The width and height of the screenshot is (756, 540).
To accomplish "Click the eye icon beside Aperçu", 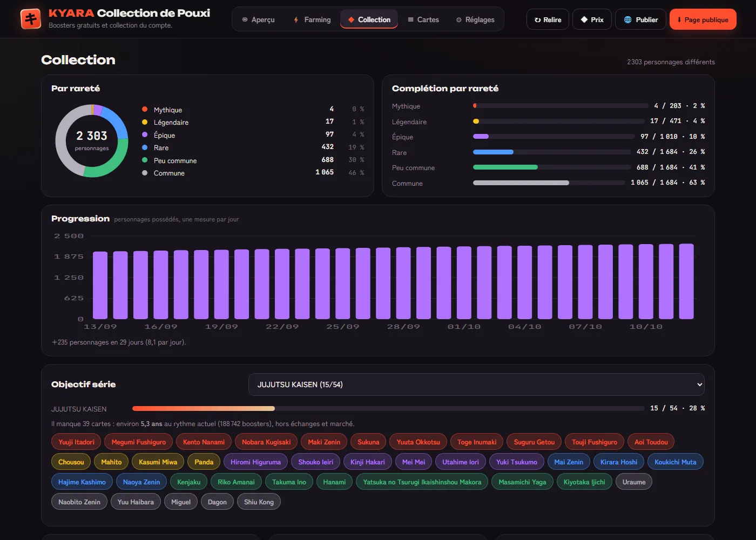I will tap(245, 20).
